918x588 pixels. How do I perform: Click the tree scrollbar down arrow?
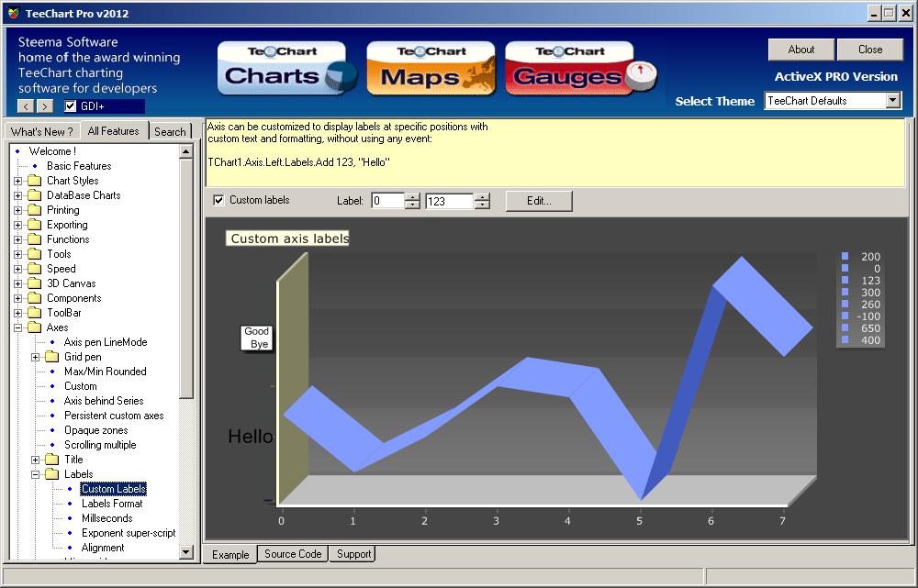pyautogui.click(x=186, y=551)
